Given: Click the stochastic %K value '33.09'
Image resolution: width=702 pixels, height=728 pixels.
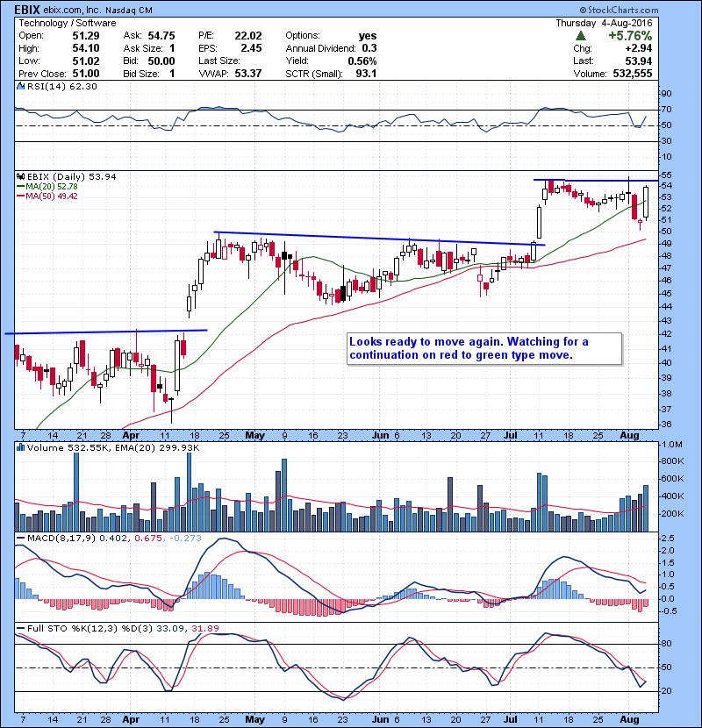Looking at the screenshot, I should 170,629.
